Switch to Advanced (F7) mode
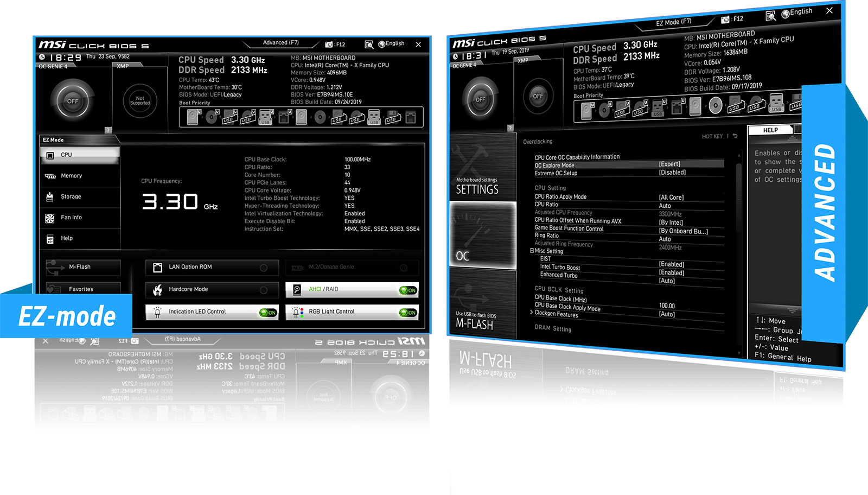 pyautogui.click(x=280, y=43)
